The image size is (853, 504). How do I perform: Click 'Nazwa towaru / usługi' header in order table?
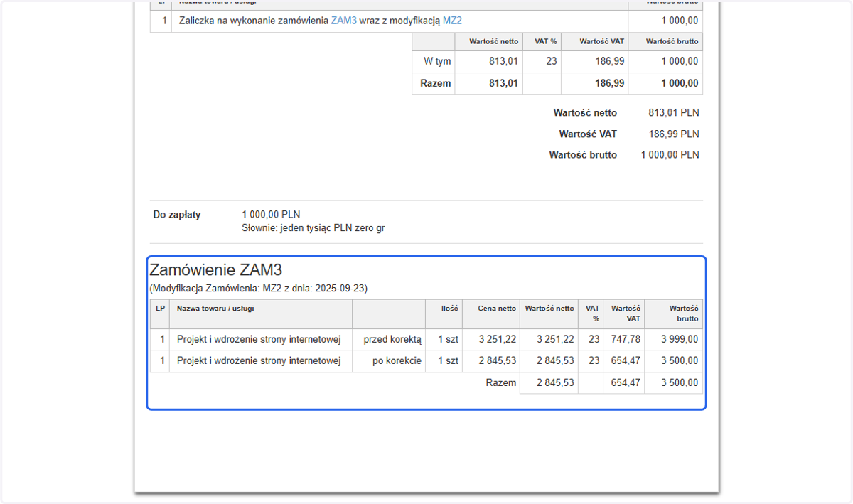pyautogui.click(x=215, y=309)
